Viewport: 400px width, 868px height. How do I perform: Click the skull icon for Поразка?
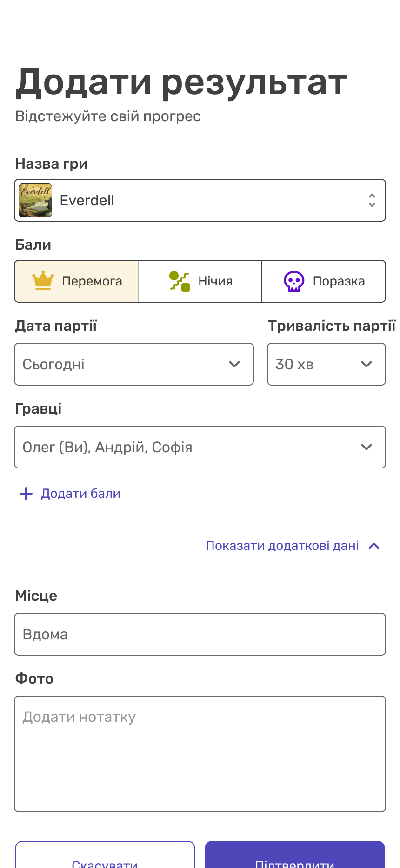click(294, 281)
